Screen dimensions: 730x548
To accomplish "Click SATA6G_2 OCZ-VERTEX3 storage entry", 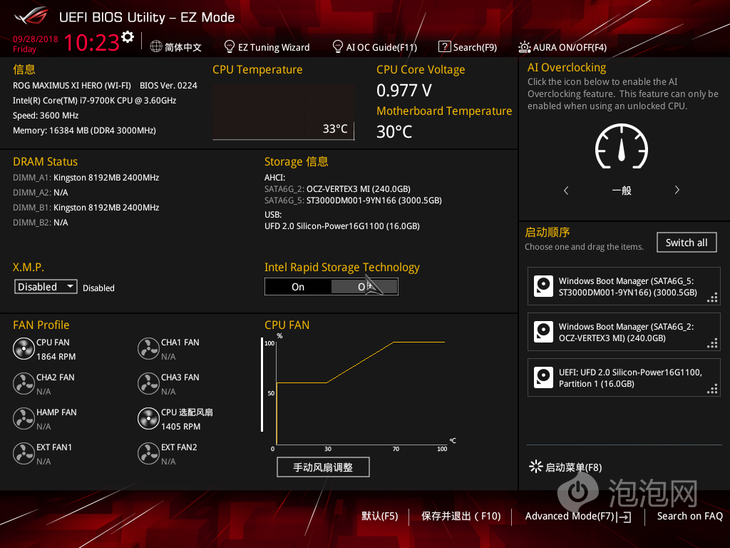I will [338, 189].
